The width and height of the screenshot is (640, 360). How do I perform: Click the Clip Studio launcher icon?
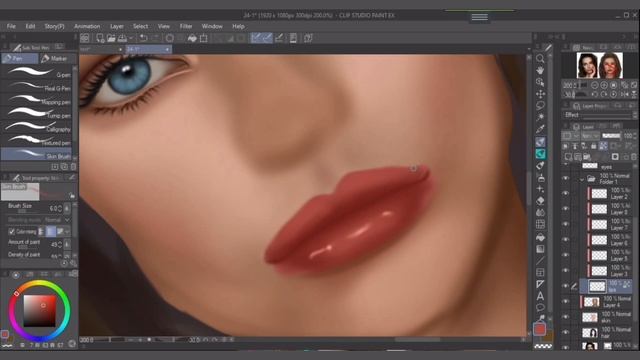(84, 38)
